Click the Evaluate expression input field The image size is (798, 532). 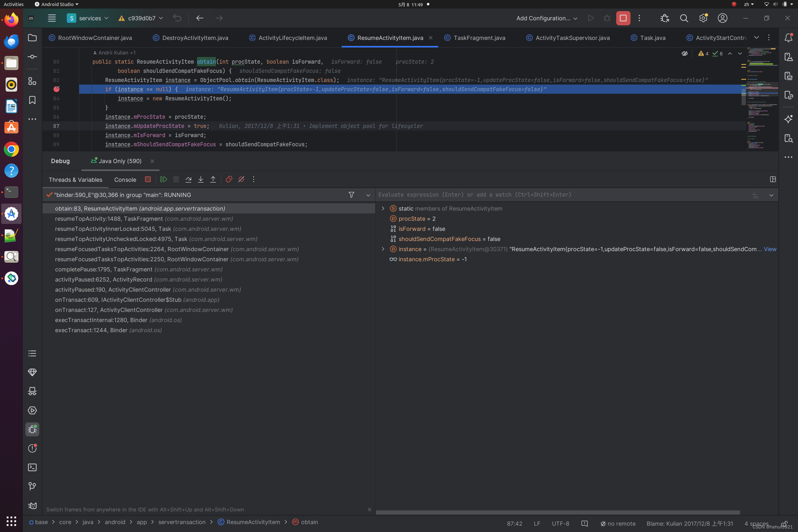coord(561,195)
